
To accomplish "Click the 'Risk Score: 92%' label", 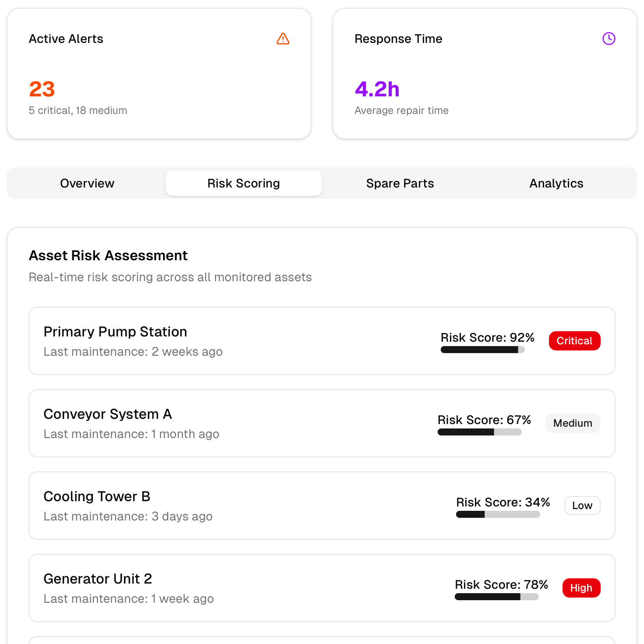I will [488, 337].
